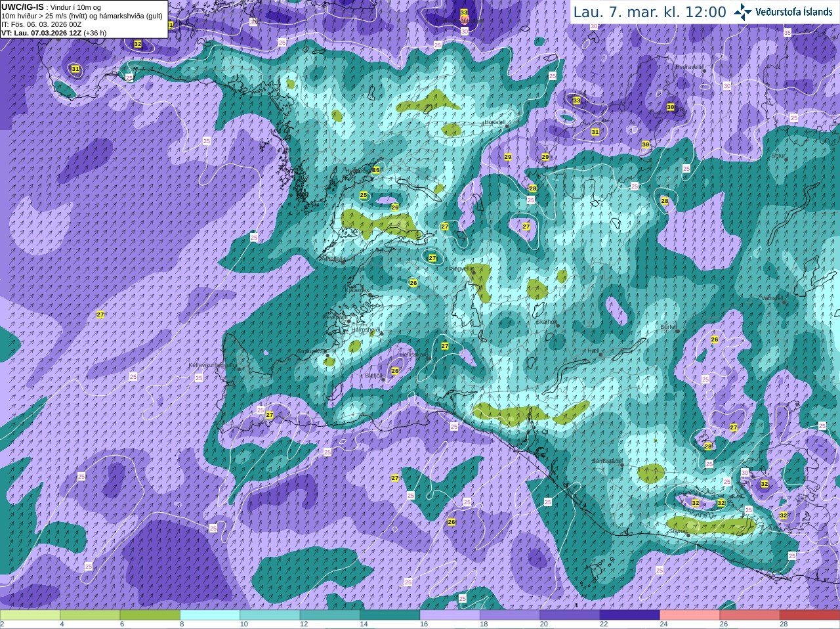This screenshot has height=629, width=840.
Task: Click the yellow 26 gust marker below Búrfell
Action: tap(715, 339)
